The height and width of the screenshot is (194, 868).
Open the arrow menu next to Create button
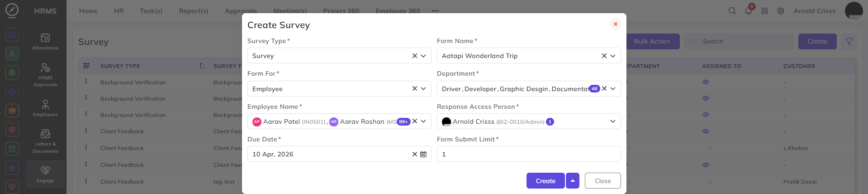click(572, 180)
